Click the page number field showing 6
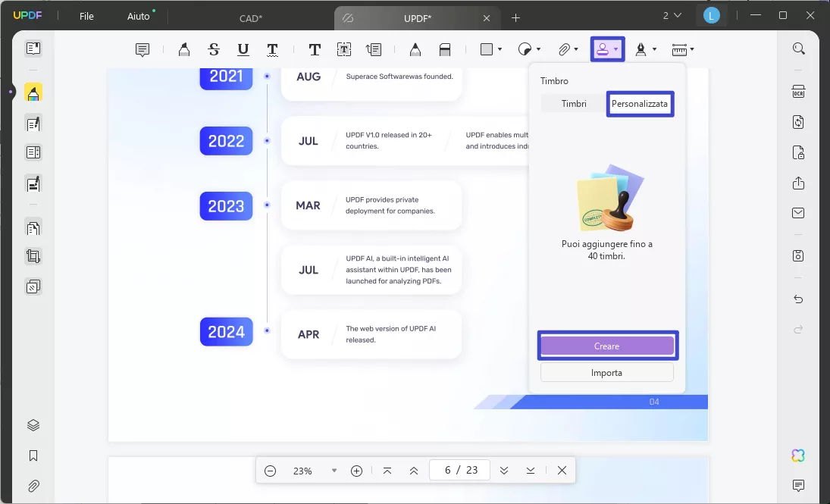 point(460,470)
